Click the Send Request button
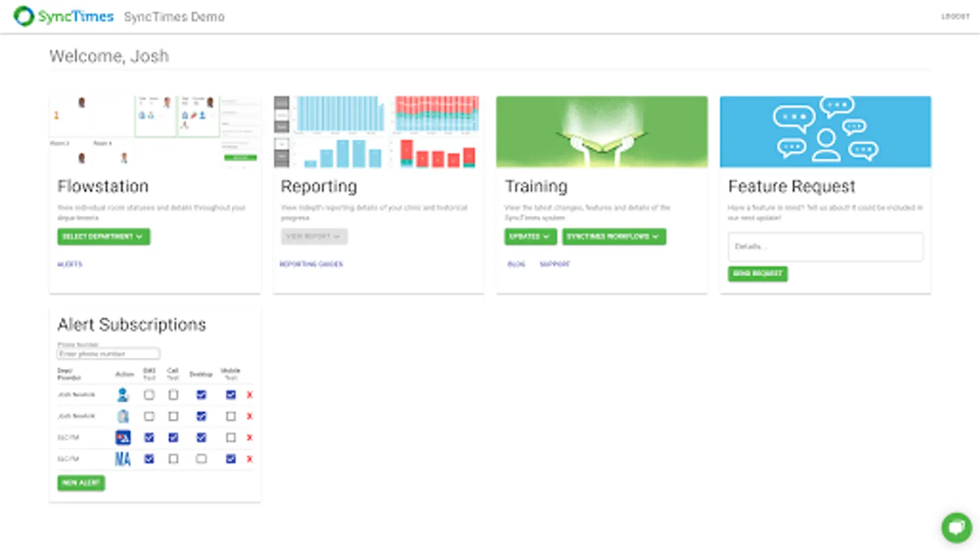Image resolution: width=980 pixels, height=551 pixels. click(x=758, y=273)
